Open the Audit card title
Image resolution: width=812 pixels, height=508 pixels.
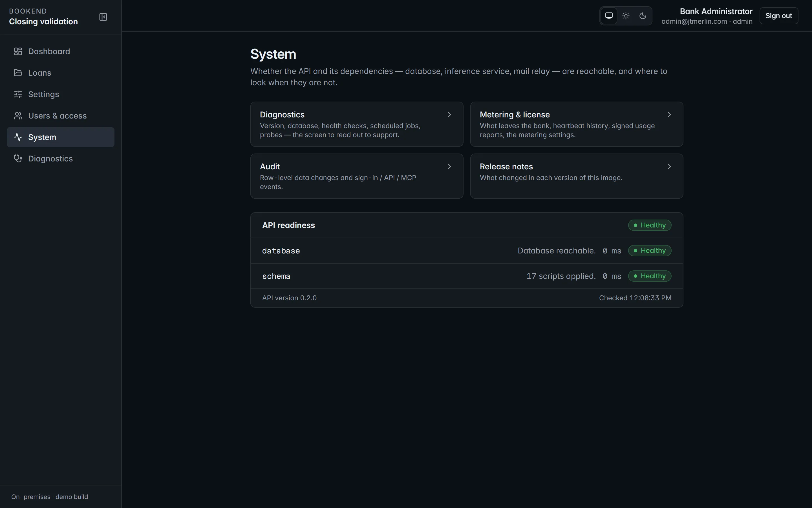click(x=270, y=167)
